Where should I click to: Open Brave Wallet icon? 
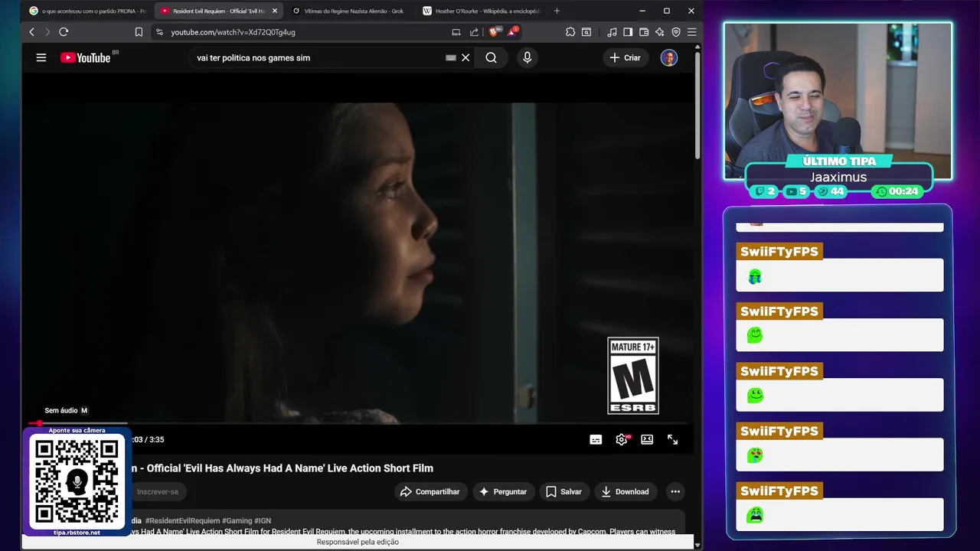coord(644,32)
